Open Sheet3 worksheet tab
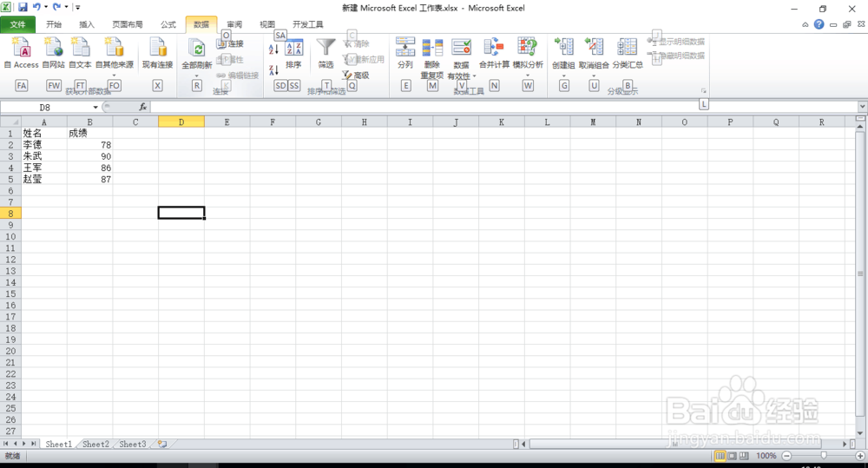This screenshot has width=868, height=468. point(133,445)
